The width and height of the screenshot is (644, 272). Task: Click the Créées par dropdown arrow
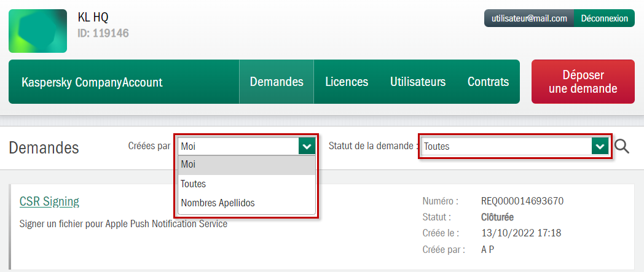click(x=307, y=146)
